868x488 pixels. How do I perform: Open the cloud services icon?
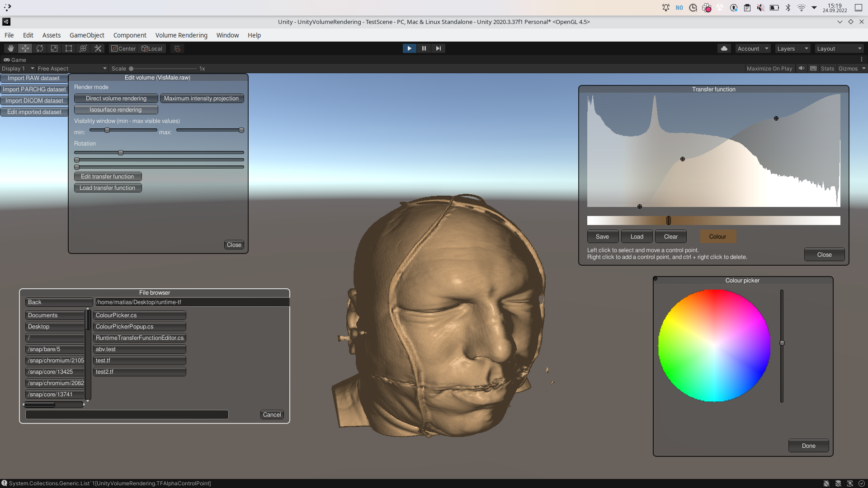click(724, 48)
